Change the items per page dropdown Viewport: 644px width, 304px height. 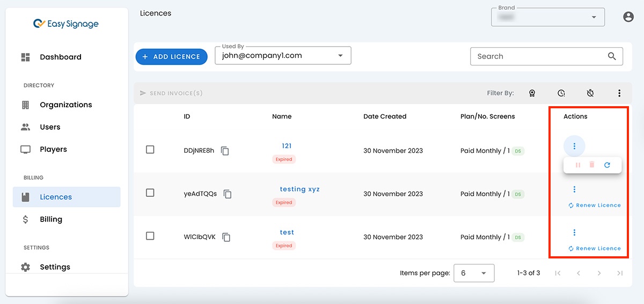tap(473, 273)
